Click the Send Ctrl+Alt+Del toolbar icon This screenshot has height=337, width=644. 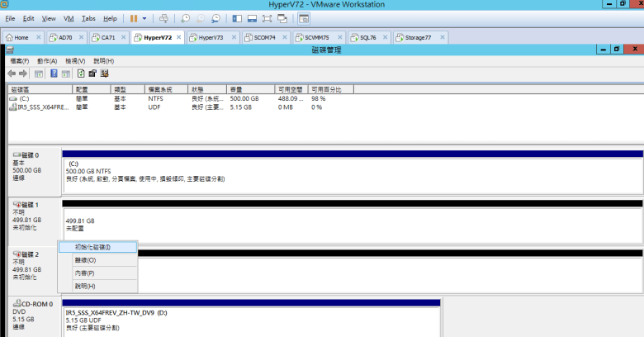(163, 18)
